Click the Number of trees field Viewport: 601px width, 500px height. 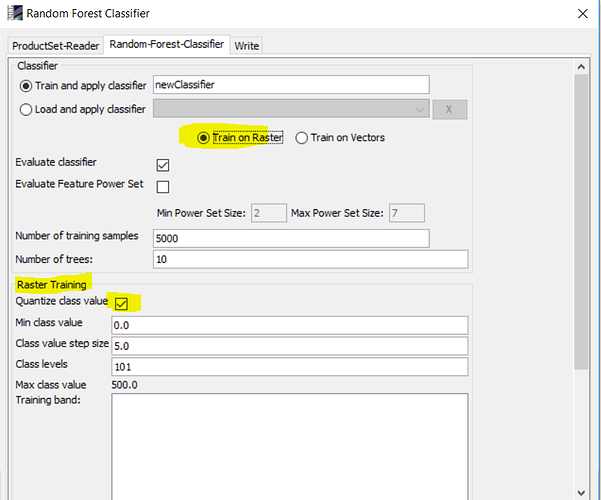pos(310,259)
